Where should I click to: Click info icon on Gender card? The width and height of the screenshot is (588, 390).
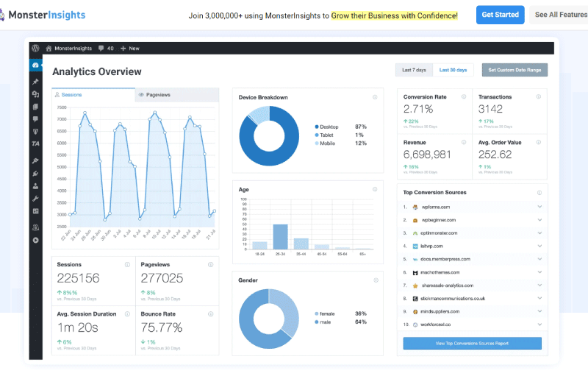click(376, 280)
